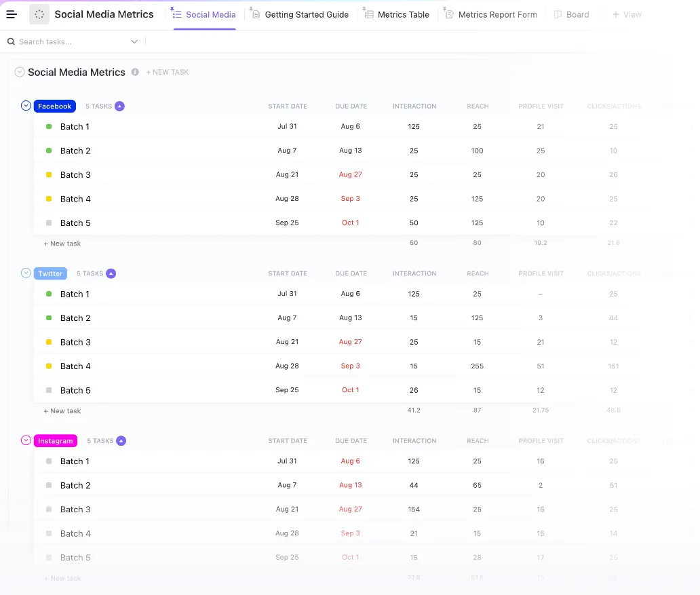Open the info icon beside Social Media Metrics
The width and height of the screenshot is (700, 595).
coord(135,72)
